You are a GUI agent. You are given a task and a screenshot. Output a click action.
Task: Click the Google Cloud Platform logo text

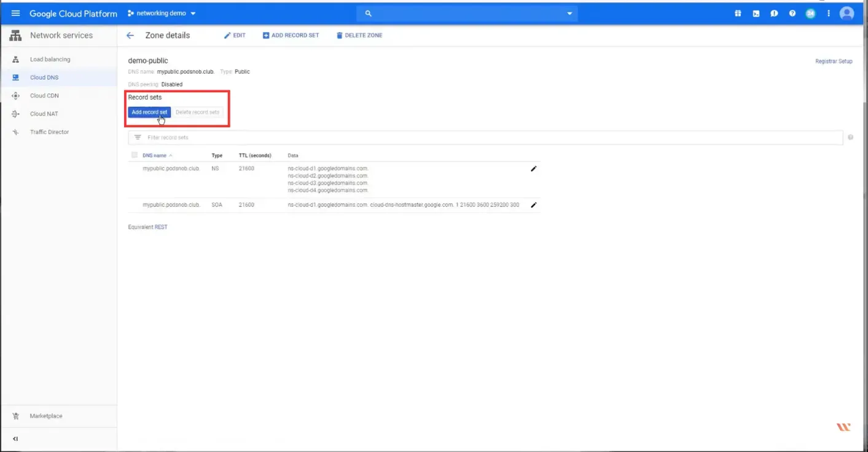coord(73,14)
